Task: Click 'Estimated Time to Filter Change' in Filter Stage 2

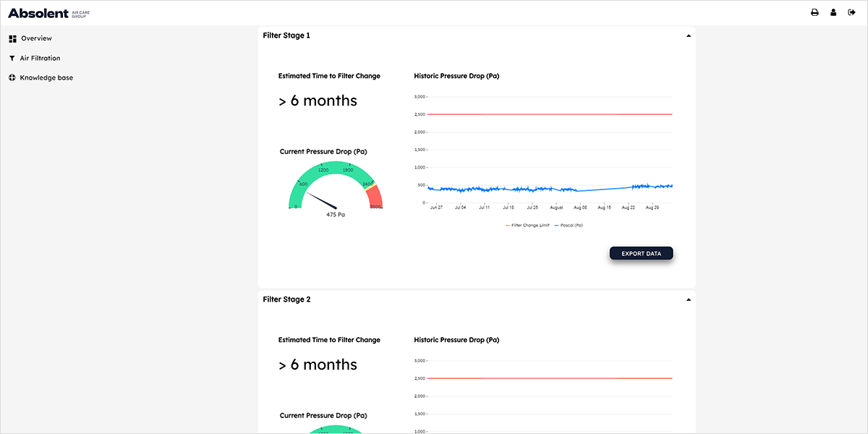Action: (x=329, y=340)
